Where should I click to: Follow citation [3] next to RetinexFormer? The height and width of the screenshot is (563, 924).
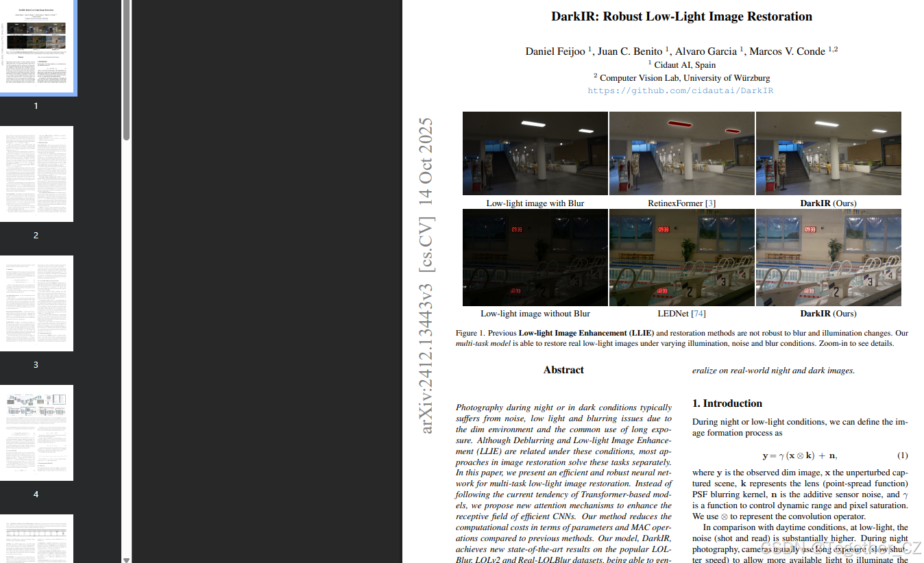click(710, 203)
